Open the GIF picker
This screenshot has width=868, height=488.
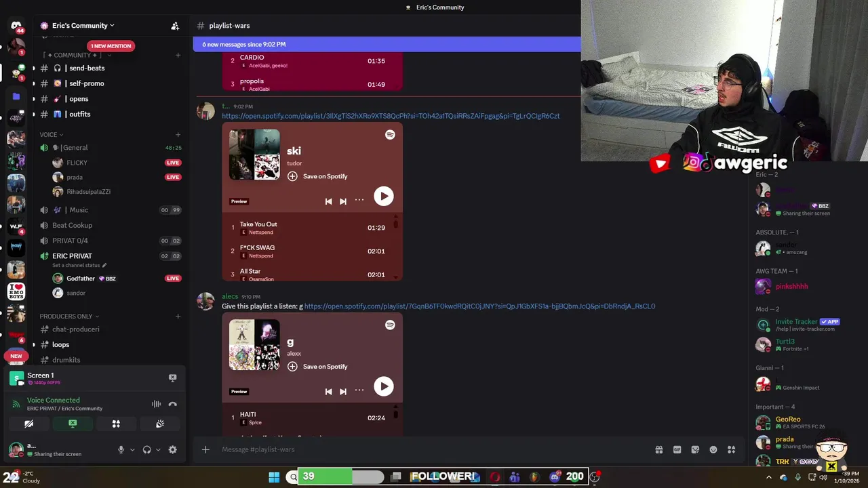pos(677,449)
